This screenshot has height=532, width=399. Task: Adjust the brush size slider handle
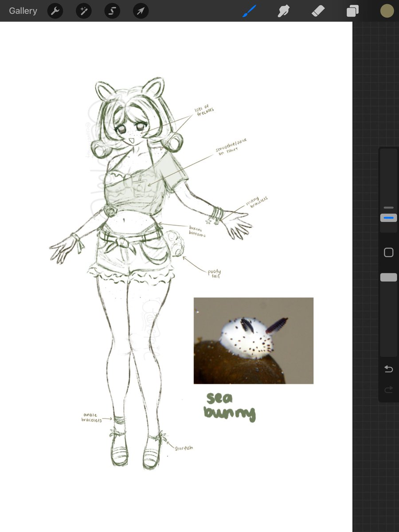click(389, 218)
